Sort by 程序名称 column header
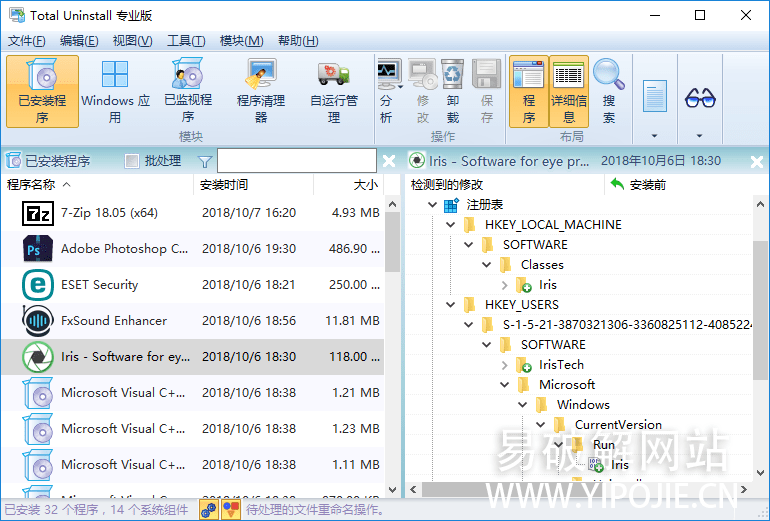The height and width of the screenshot is (521, 770). [x=97, y=185]
